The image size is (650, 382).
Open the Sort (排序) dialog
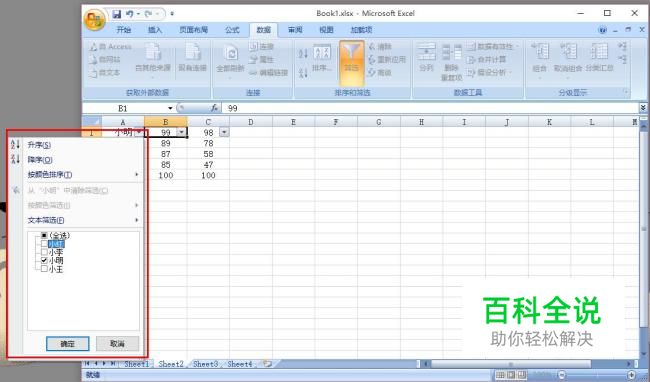pyautogui.click(x=322, y=58)
